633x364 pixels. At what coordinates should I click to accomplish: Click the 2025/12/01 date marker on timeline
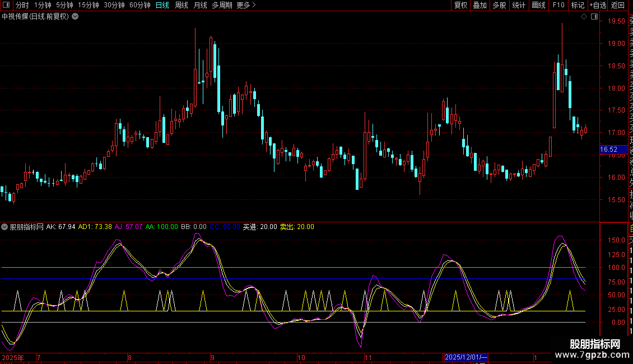466,357
